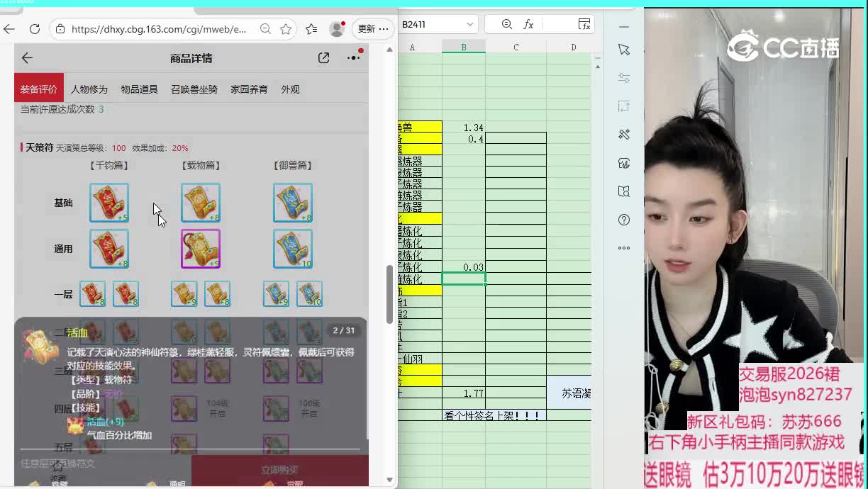Click the browser 更新 update button
The height and width of the screenshot is (489, 868).
point(373,29)
